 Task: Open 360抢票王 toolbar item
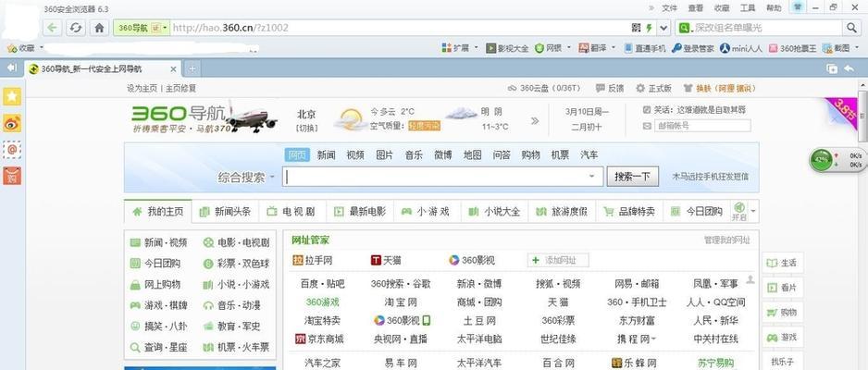[x=792, y=48]
